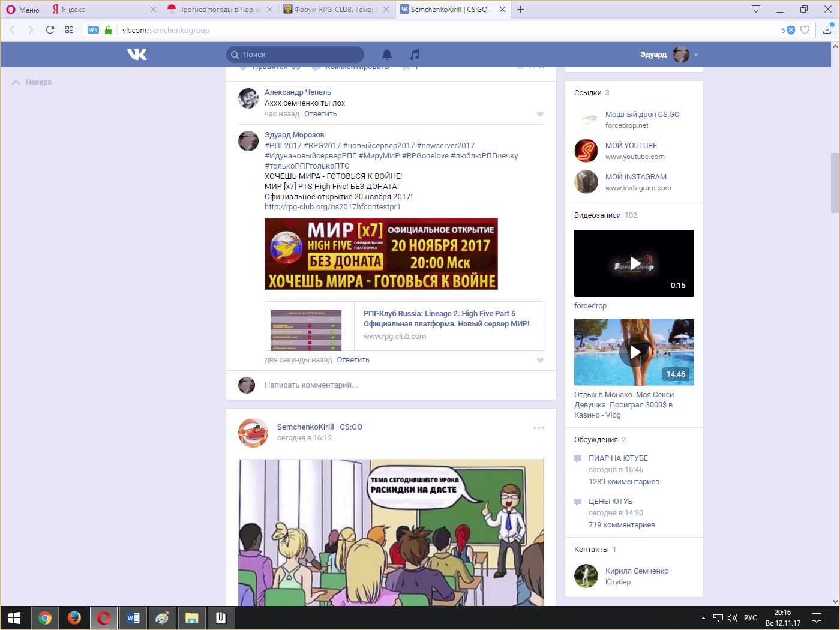840x630 pixels.
Task: Follow the rpg-club.org/ns2017hfcontestpr1 link
Action: pyautogui.click(x=332, y=207)
